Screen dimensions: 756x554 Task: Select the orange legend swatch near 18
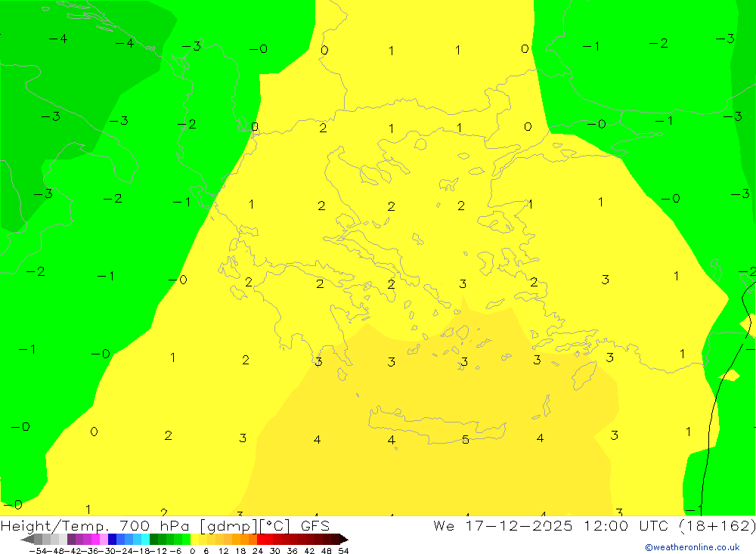[244, 539]
